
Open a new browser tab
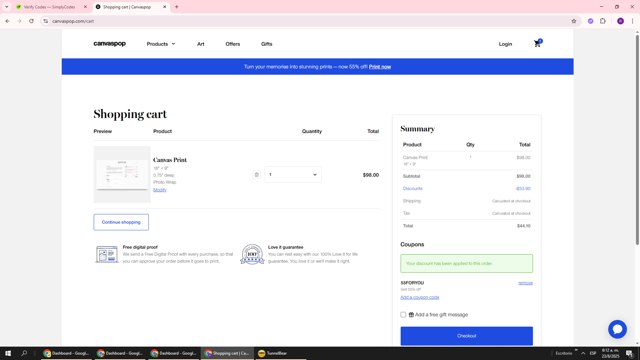[x=176, y=7]
